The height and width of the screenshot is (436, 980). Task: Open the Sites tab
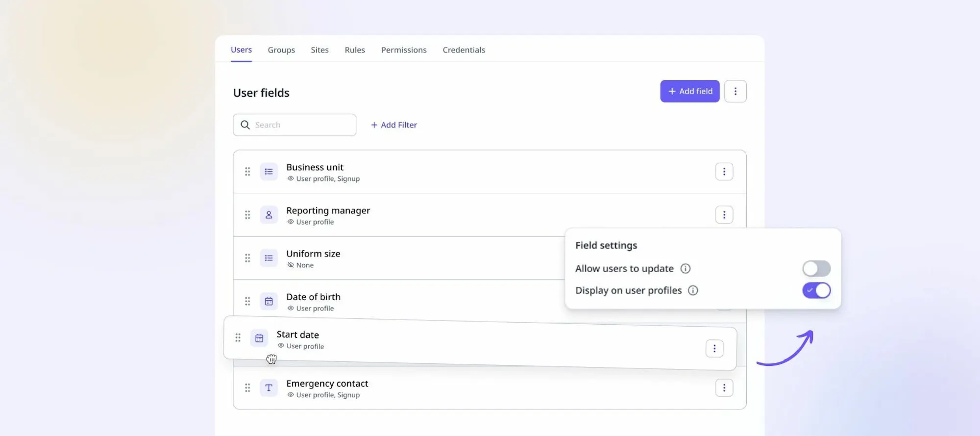pyautogui.click(x=319, y=50)
